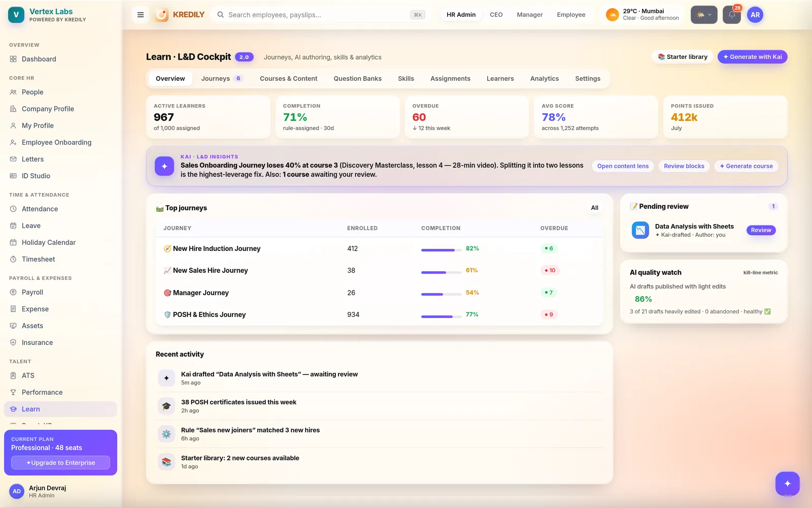Open the Analytics tab
The height and width of the screenshot is (508, 812).
coord(545,78)
